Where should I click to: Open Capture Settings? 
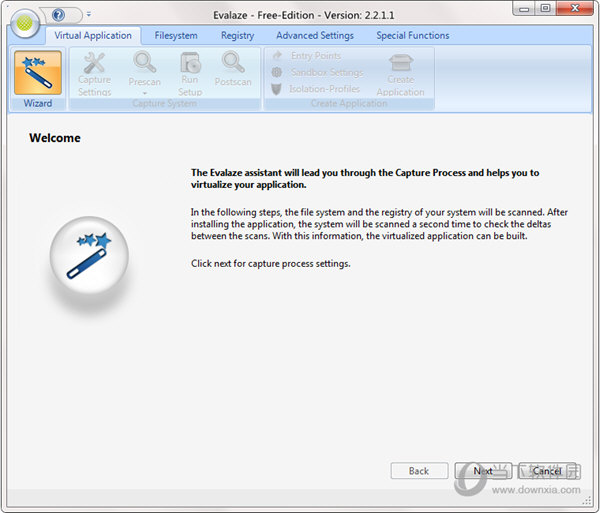click(x=95, y=75)
